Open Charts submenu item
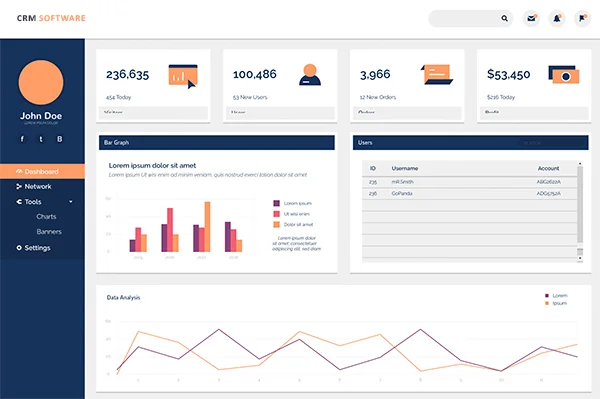This screenshot has height=399, width=600. 46,217
